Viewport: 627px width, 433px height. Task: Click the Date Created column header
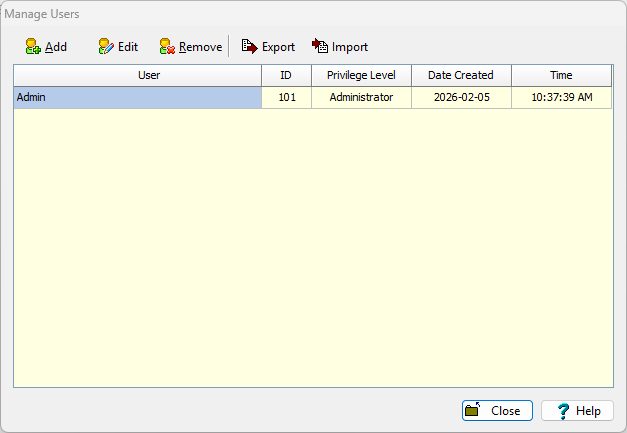pyautogui.click(x=461, y=75)
